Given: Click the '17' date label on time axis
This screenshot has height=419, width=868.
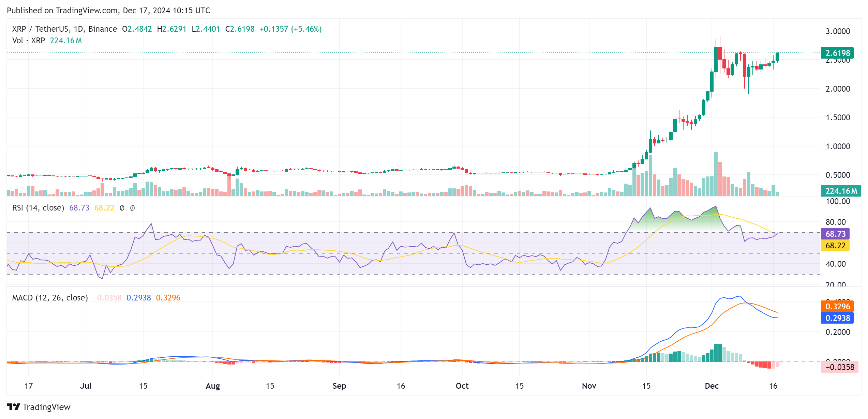Looking at the screenshot, I should (x=29, y=386).
